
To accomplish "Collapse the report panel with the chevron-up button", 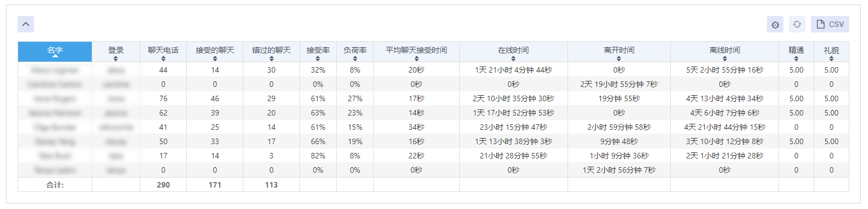I will pyautogui.click(x=26, y=24).
